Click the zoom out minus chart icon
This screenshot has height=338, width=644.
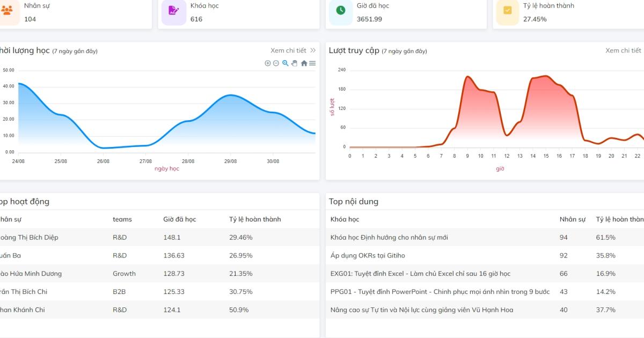(x=276, y=63)
